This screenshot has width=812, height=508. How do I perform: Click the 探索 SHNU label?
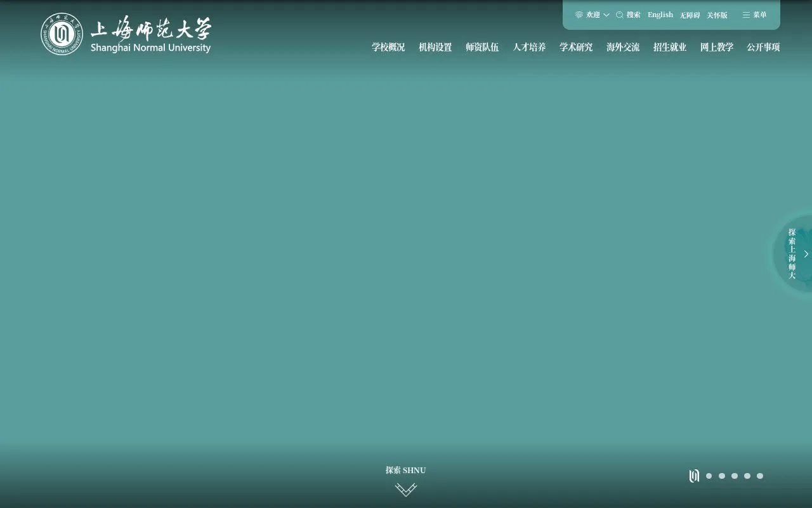click(x=406, y=471)
